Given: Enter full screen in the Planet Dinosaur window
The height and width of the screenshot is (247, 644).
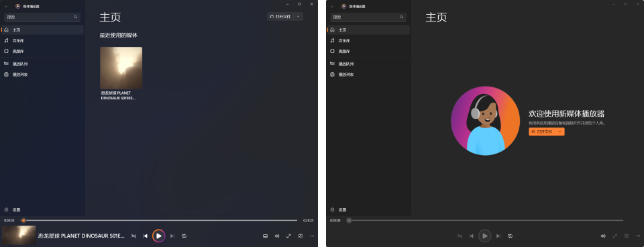Looking at the screenshot, I should [x=288, y=236].
